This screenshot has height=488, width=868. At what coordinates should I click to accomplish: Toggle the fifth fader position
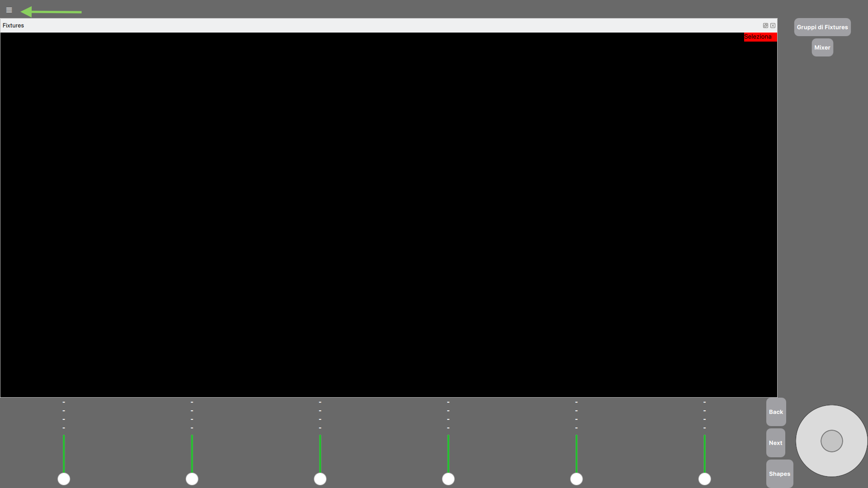click(x=576, y=479)
